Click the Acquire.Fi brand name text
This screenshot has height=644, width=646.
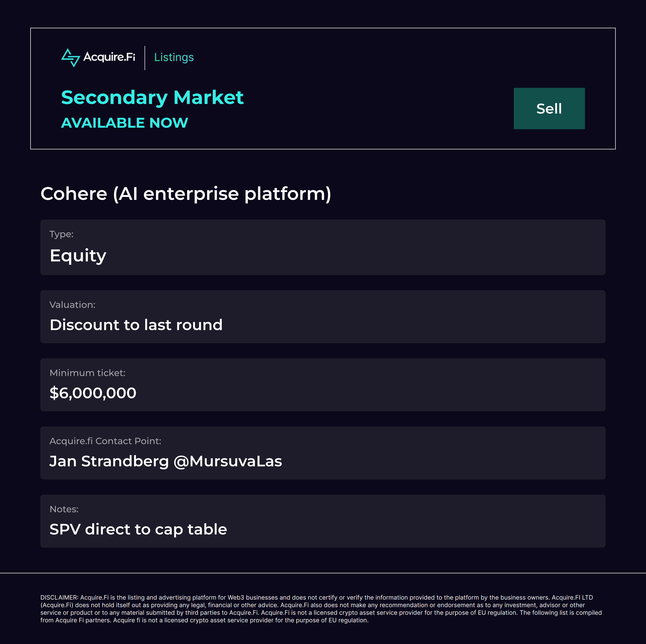point(109,57)
